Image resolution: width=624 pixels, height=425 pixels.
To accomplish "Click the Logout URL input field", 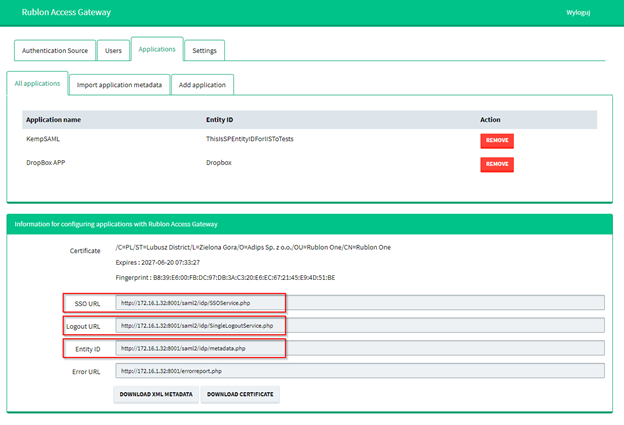I will coord(360,325).
